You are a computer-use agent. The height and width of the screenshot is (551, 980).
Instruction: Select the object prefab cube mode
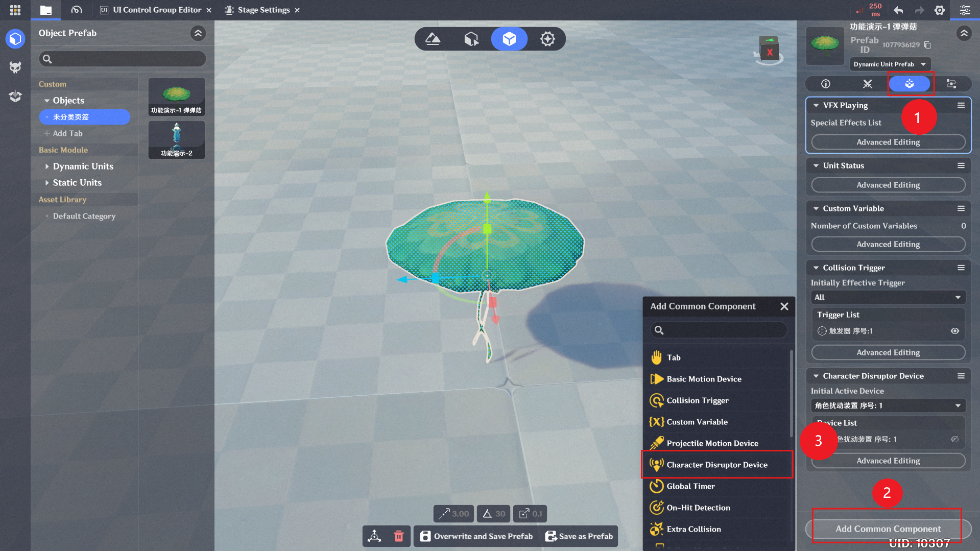coord(509,39)
